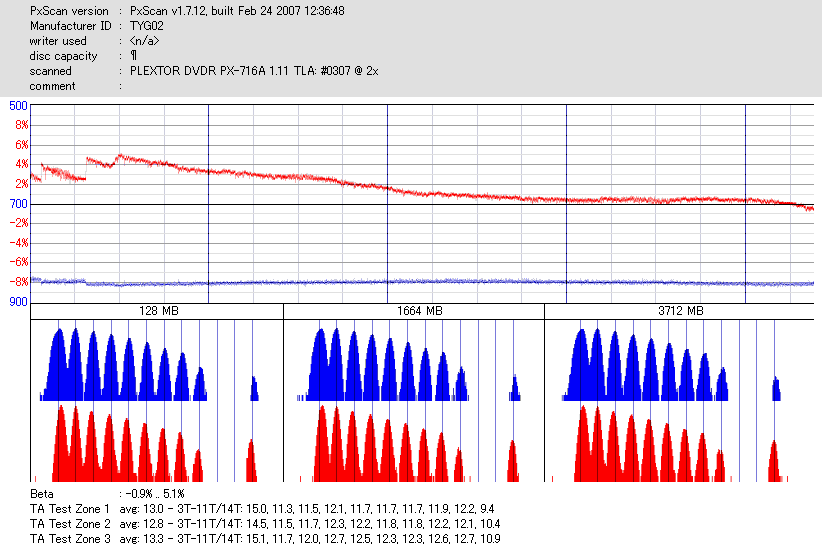This screenshot has width=822, height=551.
Task: Click the "disc capacity" label
Action: [63, 56]
